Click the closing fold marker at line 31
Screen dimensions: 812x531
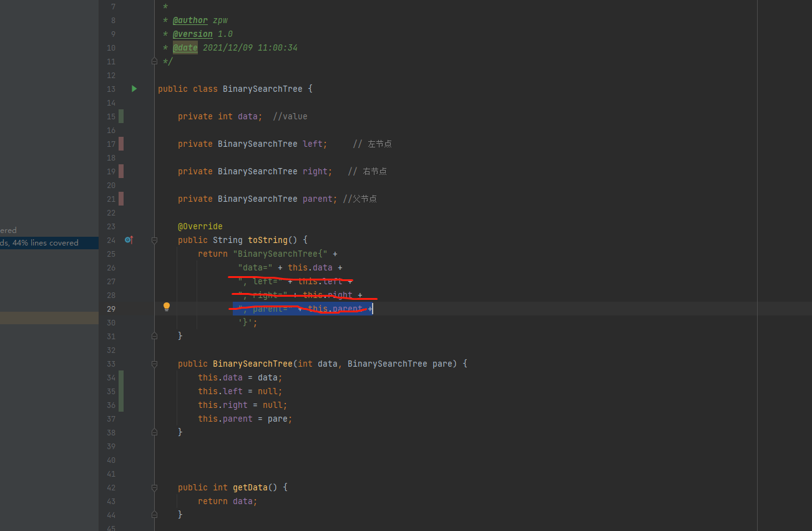[154, 336]
